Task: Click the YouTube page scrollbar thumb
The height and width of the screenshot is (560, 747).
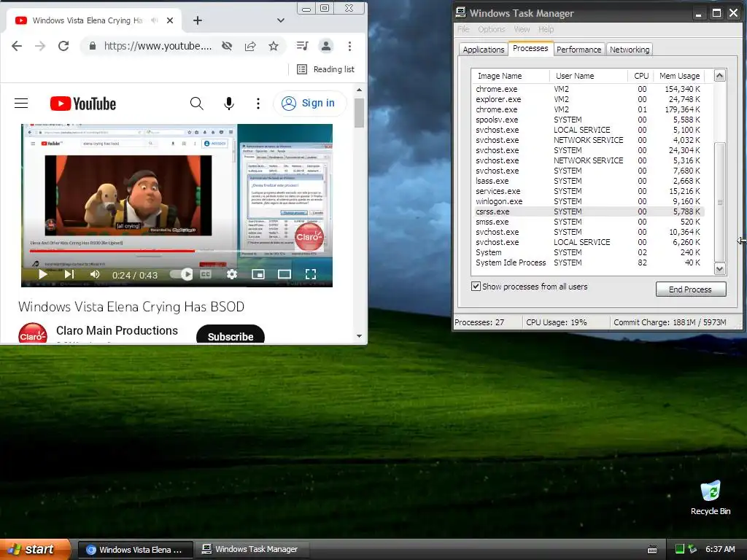Action: (359, 113)
